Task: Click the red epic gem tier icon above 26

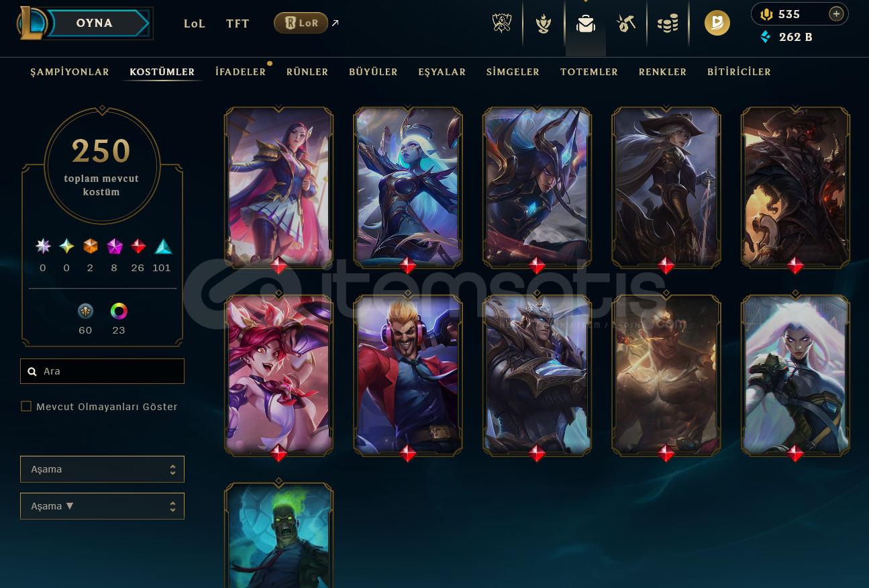Action: coord(138,246)
